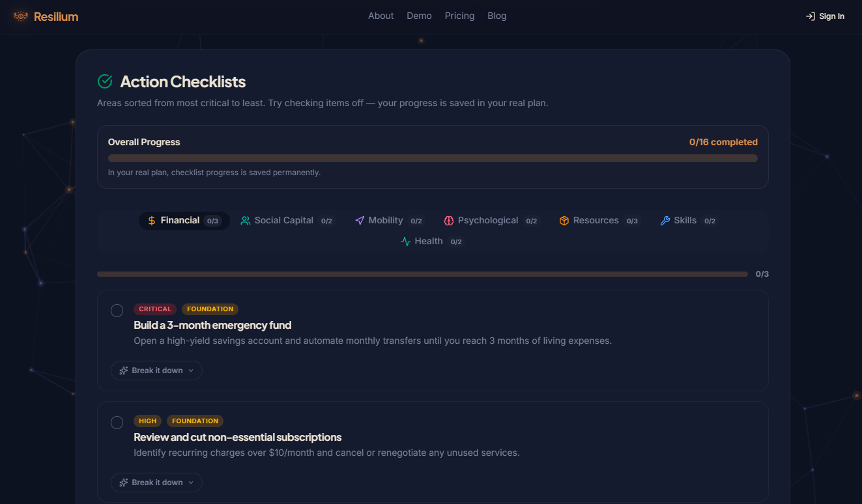Screen dimensions: 862x504
Task: Click sparkle icon on subscriptions card
Action: coord(124,483)
